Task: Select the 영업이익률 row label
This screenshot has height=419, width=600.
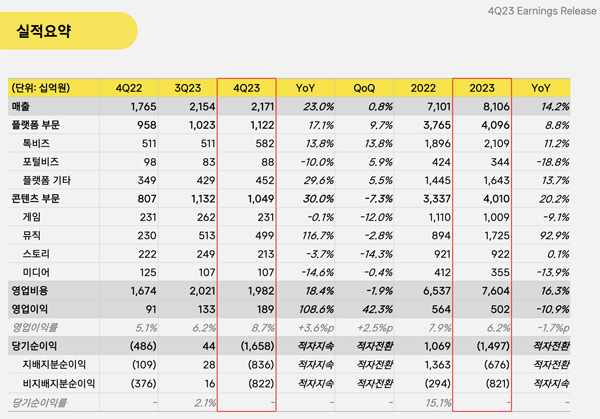Action: tap(35, 326)
